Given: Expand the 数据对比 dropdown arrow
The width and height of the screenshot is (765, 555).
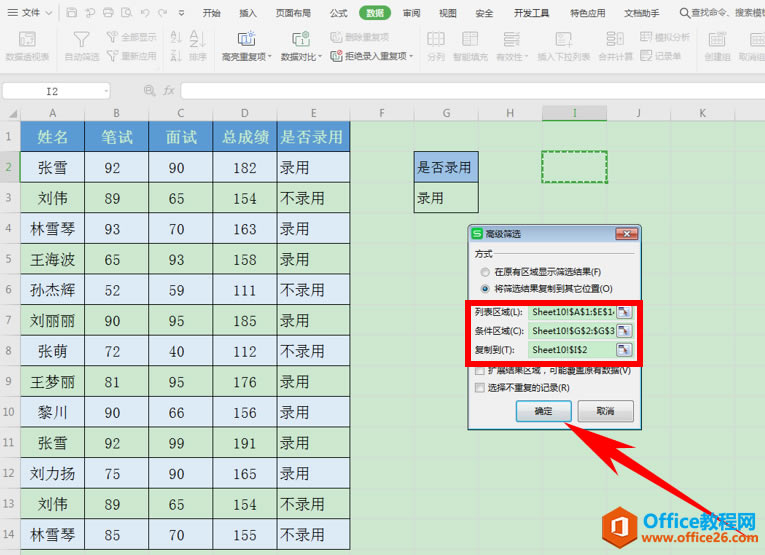Looking at the screenshot, I should point(321,57).
